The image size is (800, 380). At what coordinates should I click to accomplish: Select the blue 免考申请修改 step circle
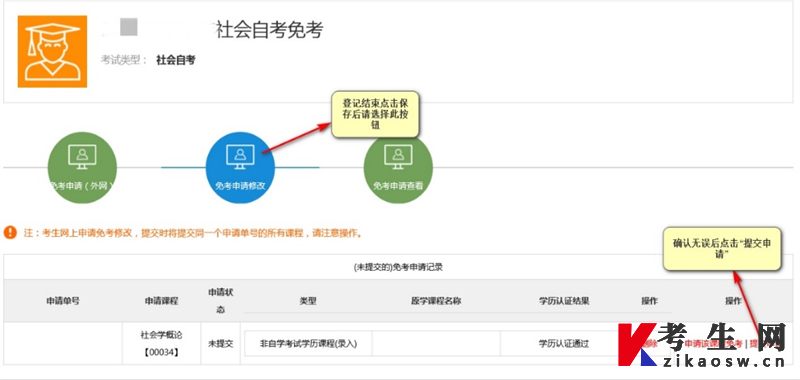tap(240, 168)
